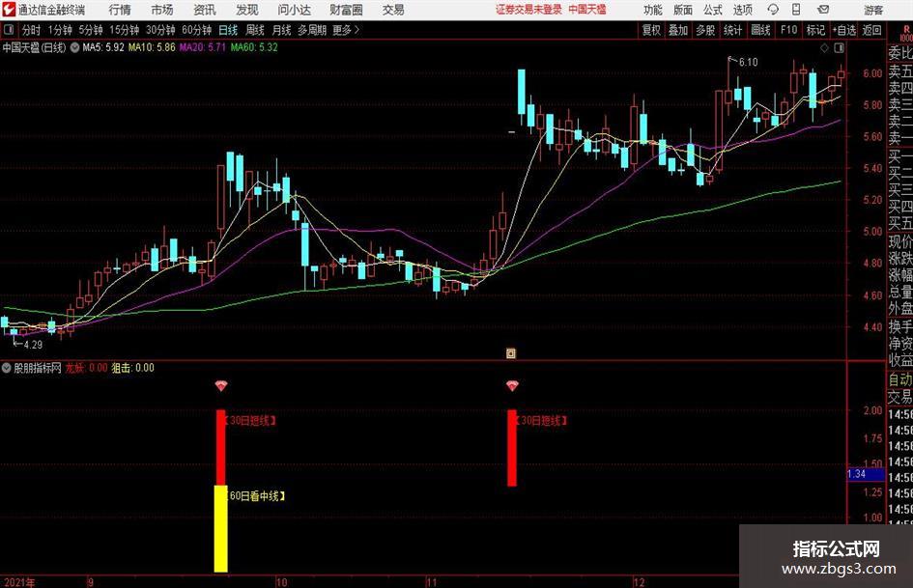Viewport: 913px width, 588px height.
Task: Click the 证券交易未登录 login link
Action: point(528,10)
